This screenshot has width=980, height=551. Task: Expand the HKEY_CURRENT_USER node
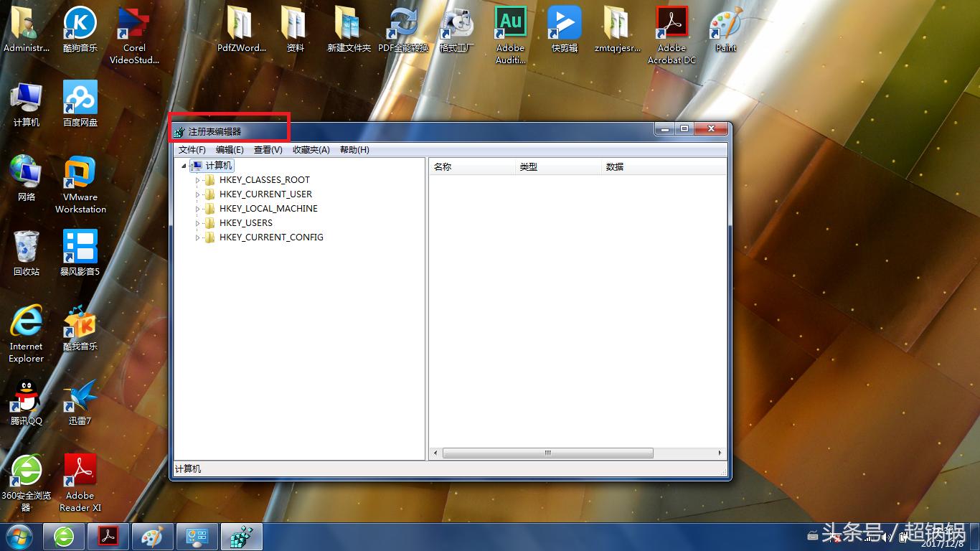click(199, 194)
